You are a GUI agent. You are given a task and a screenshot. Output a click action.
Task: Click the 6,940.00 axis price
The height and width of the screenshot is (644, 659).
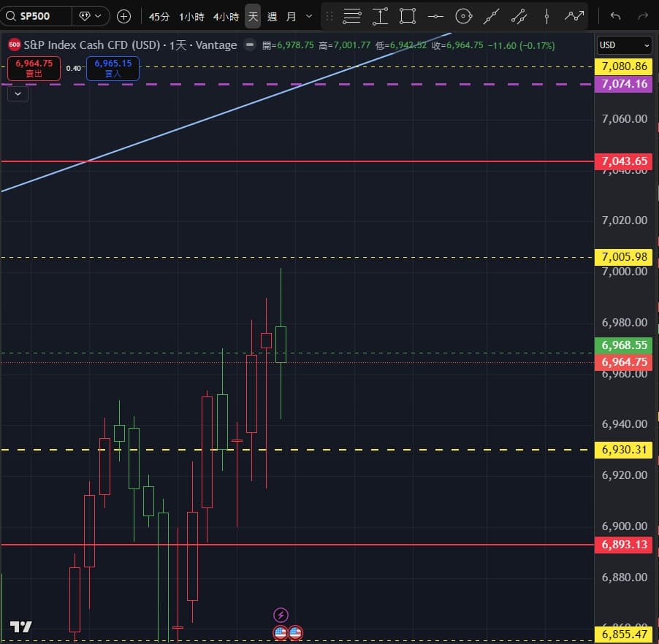point(625,424)
